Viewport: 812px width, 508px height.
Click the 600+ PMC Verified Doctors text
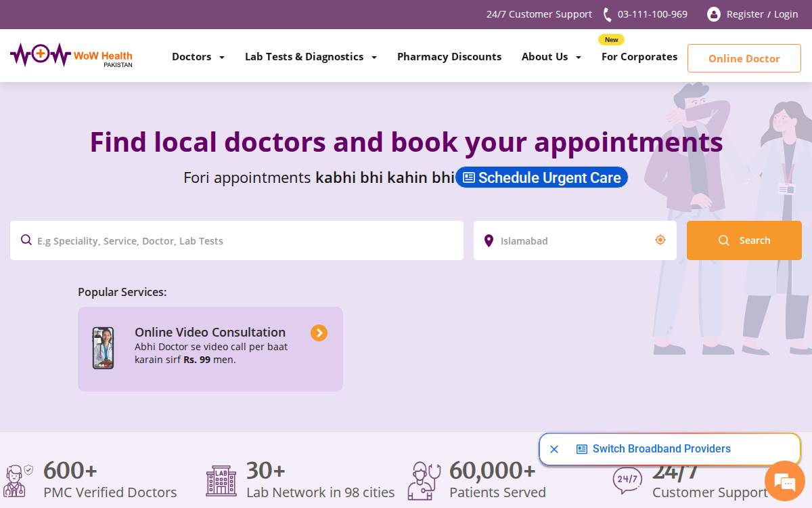110,481
